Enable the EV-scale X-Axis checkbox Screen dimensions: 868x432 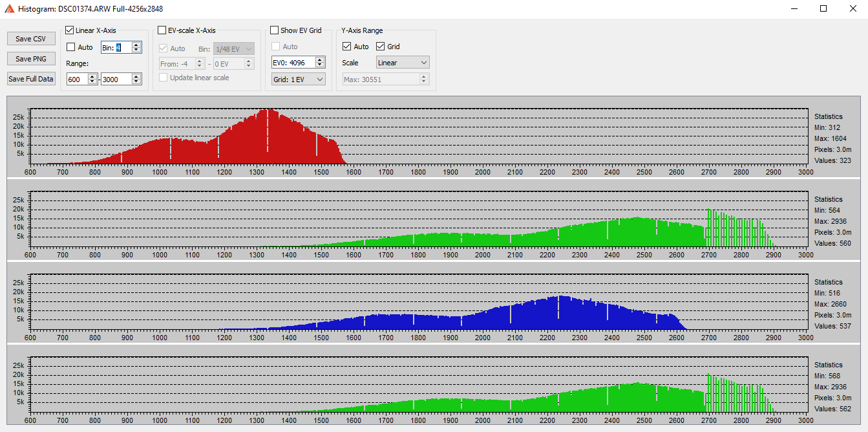(162, 30)
